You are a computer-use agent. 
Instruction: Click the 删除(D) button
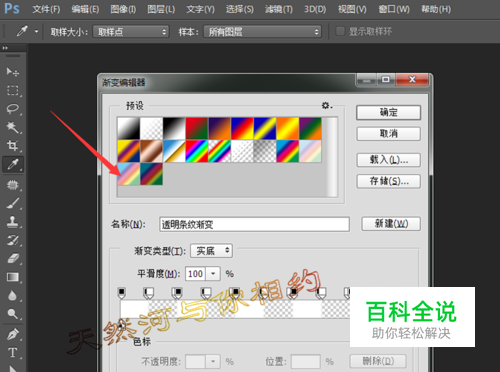pyautogui.click(x=378, y=361)
